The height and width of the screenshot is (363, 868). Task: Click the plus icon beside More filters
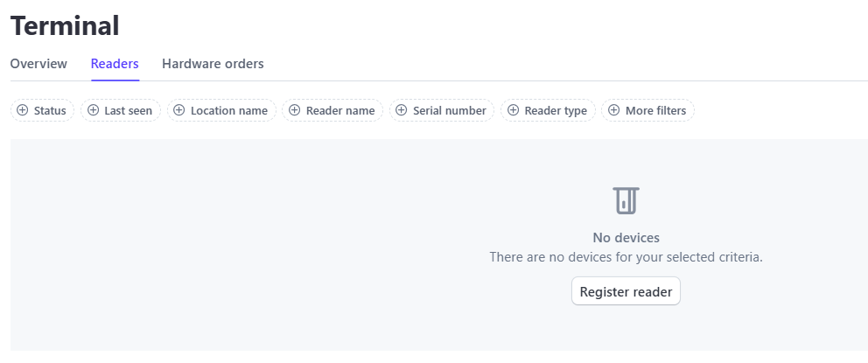(x=614, y=110)
